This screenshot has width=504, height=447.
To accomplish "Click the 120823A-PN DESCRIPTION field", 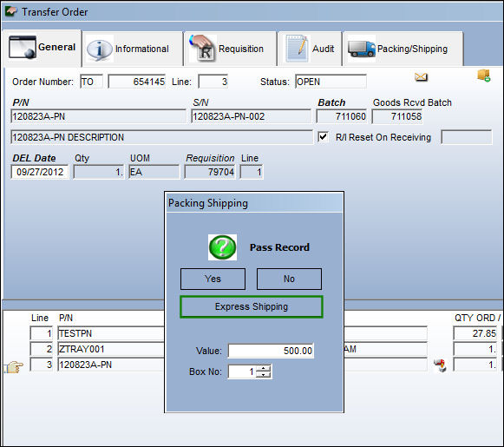I will [x=161, y=137].
